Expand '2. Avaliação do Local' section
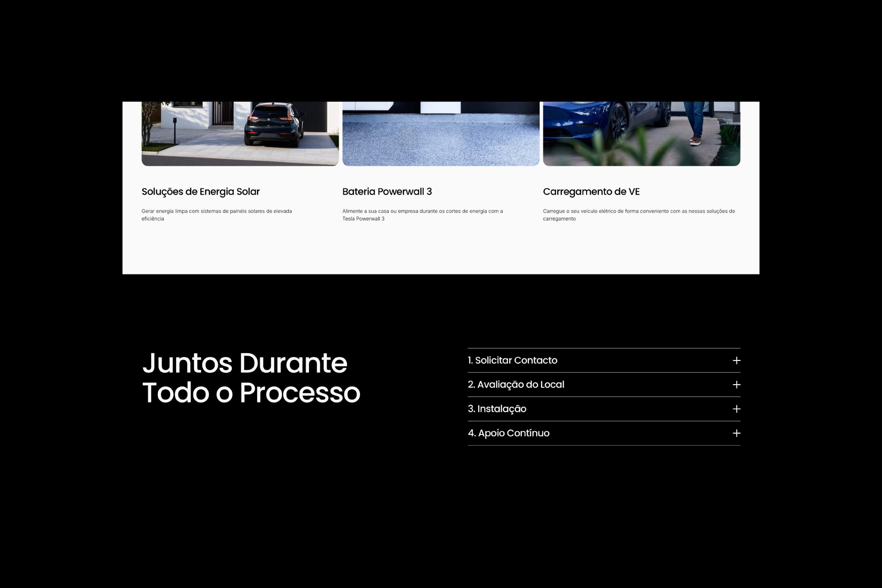 (x=516, y=385)
